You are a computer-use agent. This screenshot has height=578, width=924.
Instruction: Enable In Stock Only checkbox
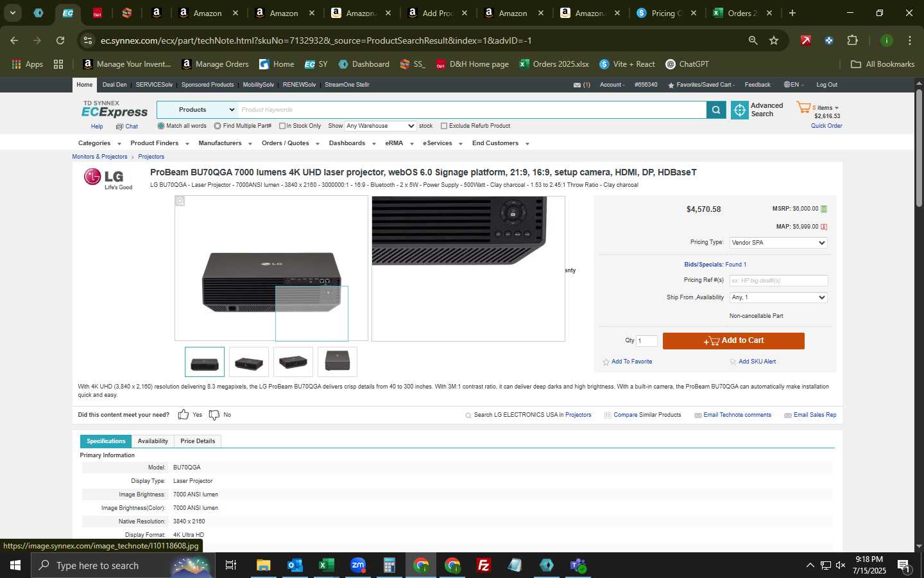[x=282, y=126]
